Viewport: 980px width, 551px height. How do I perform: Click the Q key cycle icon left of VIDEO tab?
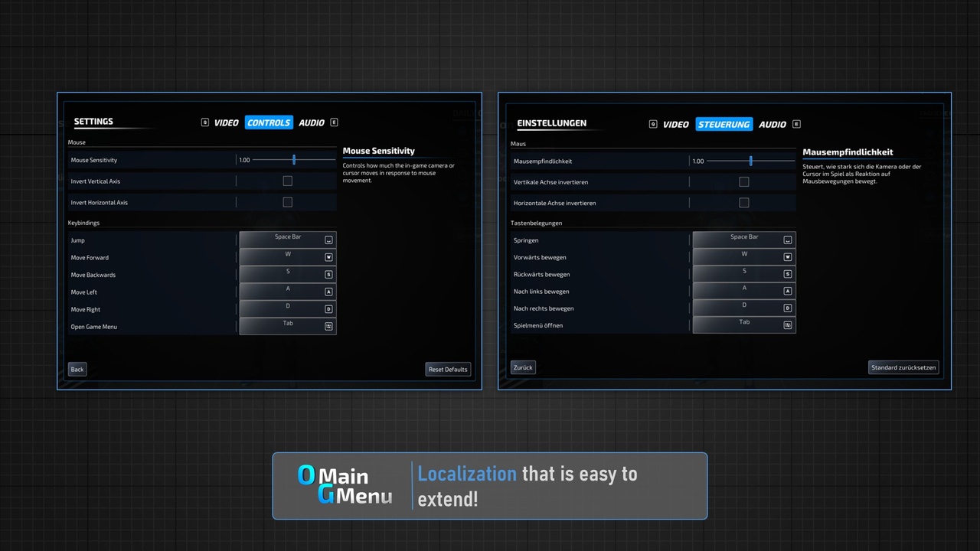(204, 122)
